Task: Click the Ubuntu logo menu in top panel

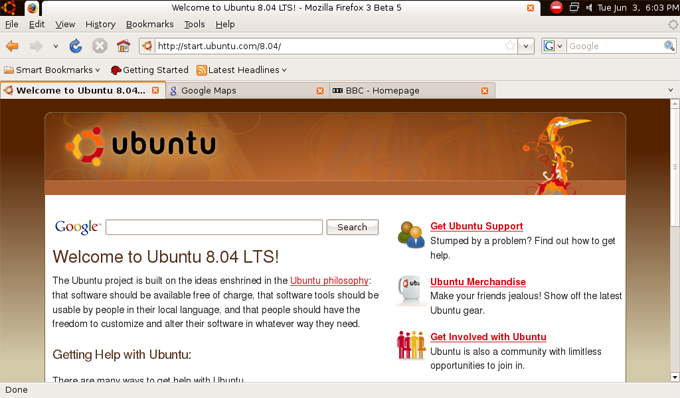Action: [9, 7]
